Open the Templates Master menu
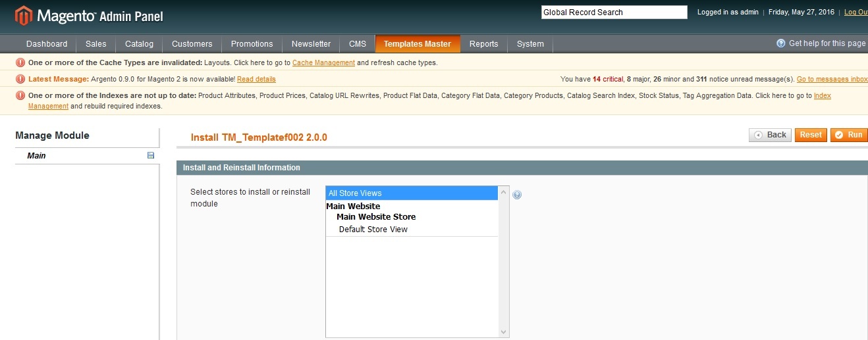 click(418, 44)
